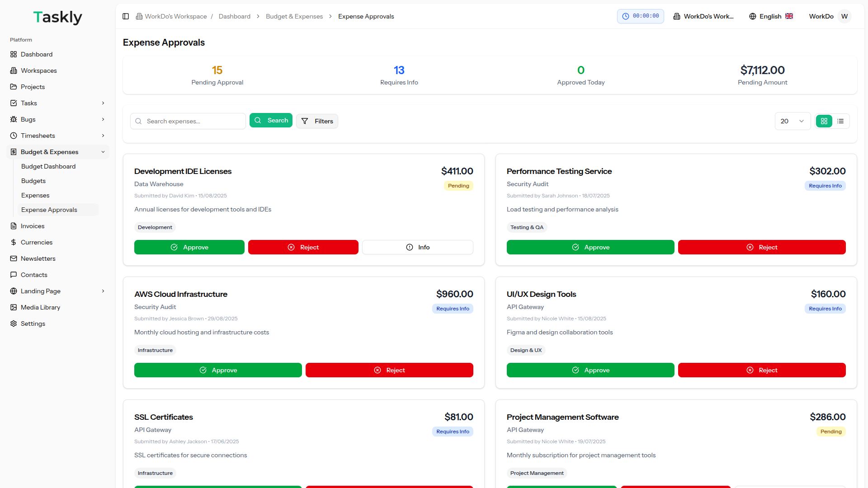868x488 pixels.
Task: Approve Development IDE Licenses expense
Action: pos(189,247)
